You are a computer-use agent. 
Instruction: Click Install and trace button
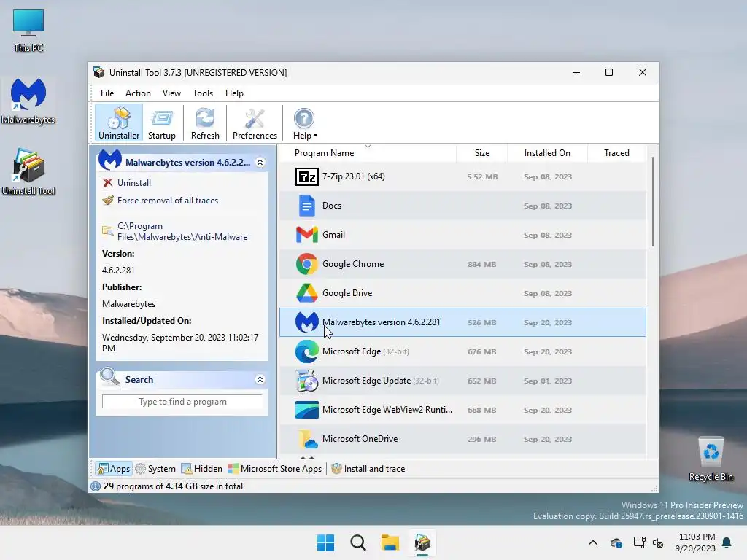(368, 469)
